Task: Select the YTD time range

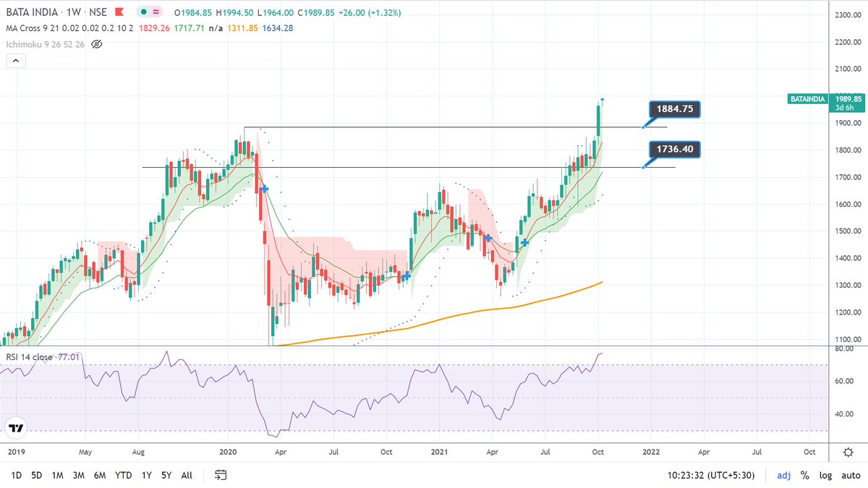Action: pos(124,475)
